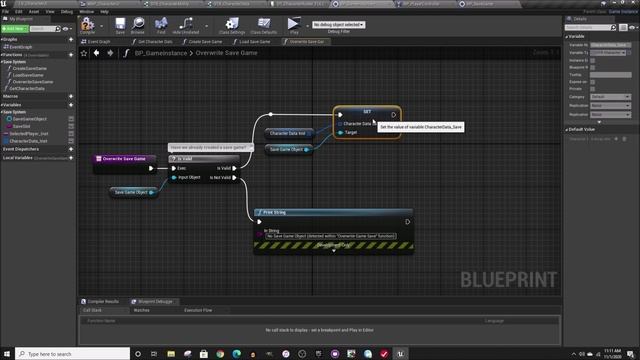The height and width of the screenshot is (360, 640).
Task: Click the Print String function node header
Action: pyautogui.click(x=333, y=212)
